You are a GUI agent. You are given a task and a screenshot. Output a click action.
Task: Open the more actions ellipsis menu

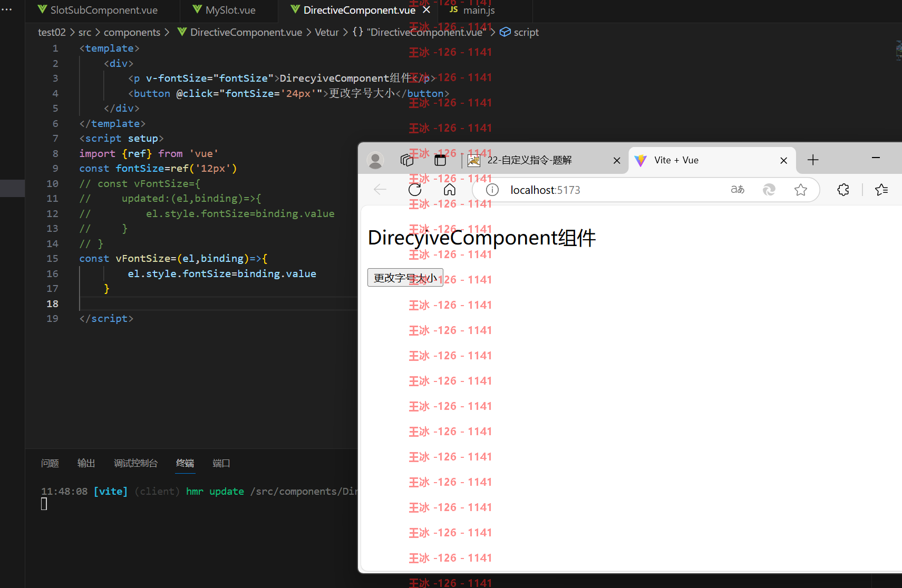(7, 9)
